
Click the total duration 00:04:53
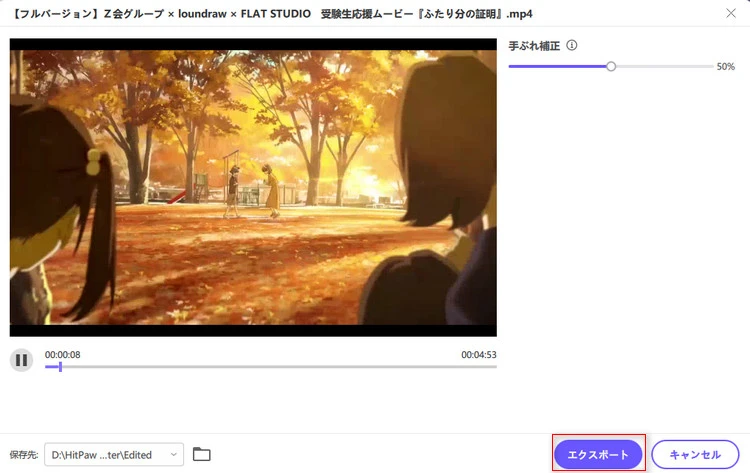tap(478, 355)
